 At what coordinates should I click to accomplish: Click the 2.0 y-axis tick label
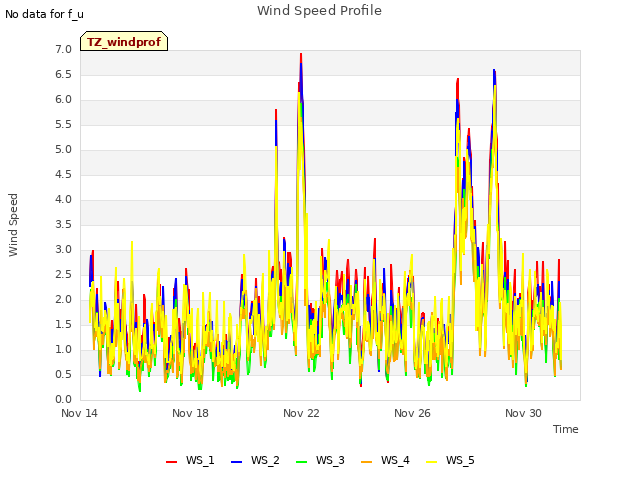(63, 300)
